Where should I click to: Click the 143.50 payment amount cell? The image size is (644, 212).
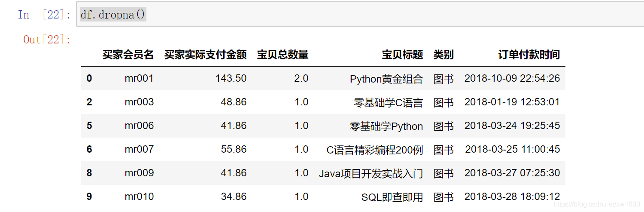pyautogui.click(x=231, y=78)
